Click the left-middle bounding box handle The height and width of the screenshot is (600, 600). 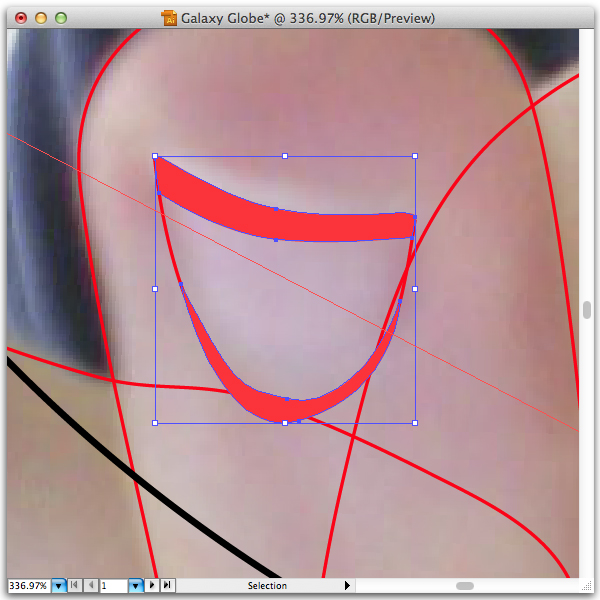tap(155, 289)
